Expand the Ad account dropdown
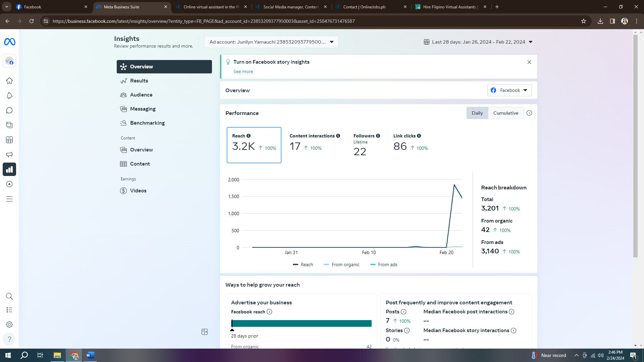 pos(271,42)
